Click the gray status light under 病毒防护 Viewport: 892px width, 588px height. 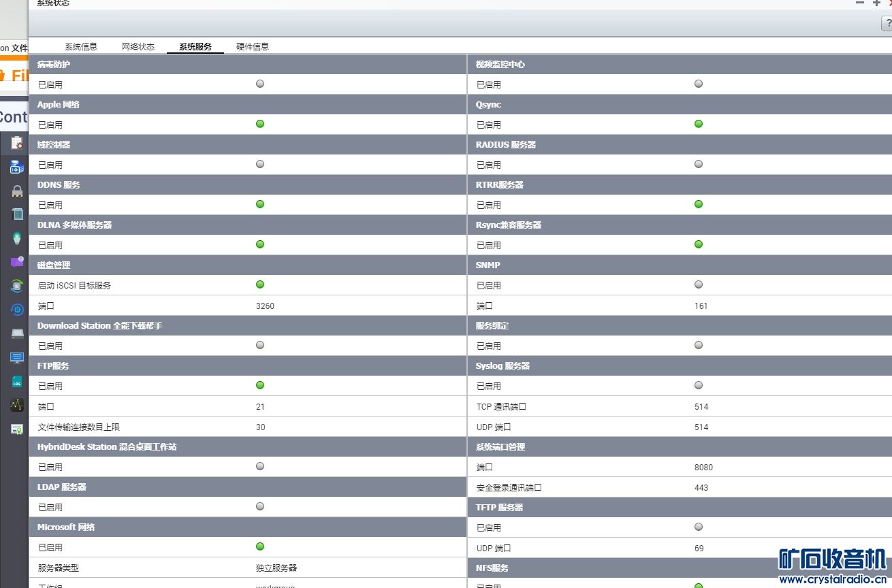point(260,84)
